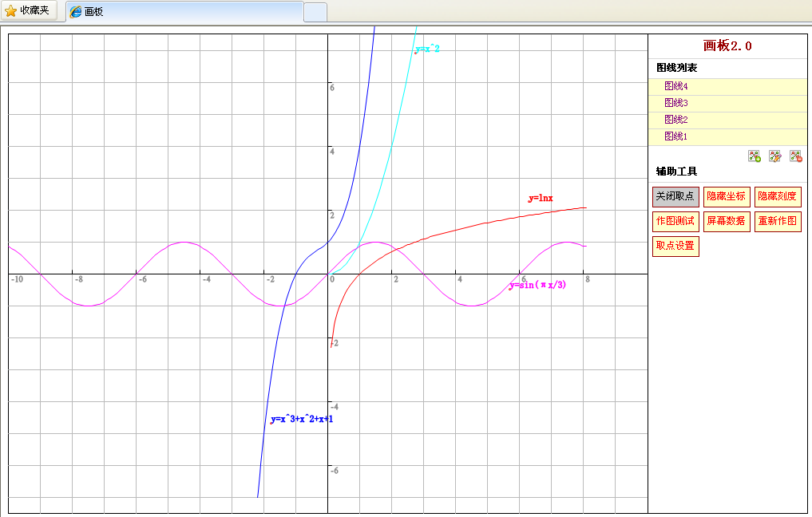Click the delete graph line icon

796,156
